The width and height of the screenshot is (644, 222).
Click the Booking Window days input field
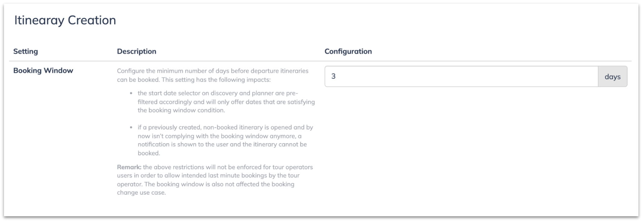pos(461,76)
